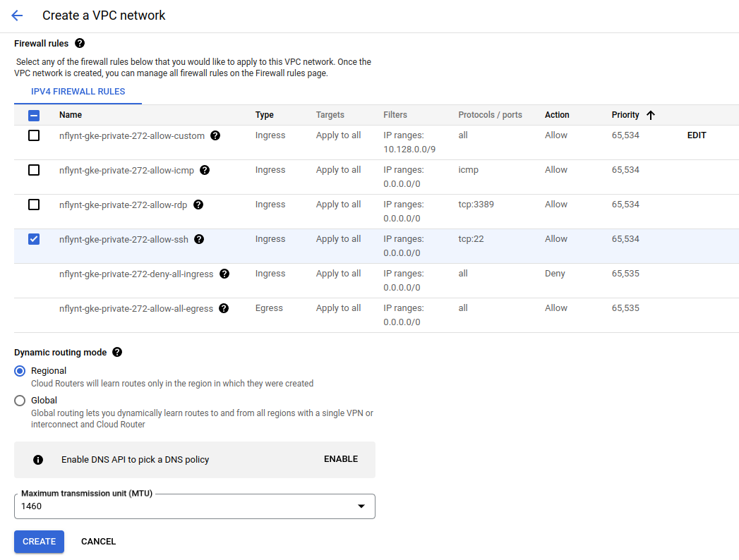739x560 pixels.
Task: Open Dynamic routing mode help tooltip
Action: (x=117, y=352)
